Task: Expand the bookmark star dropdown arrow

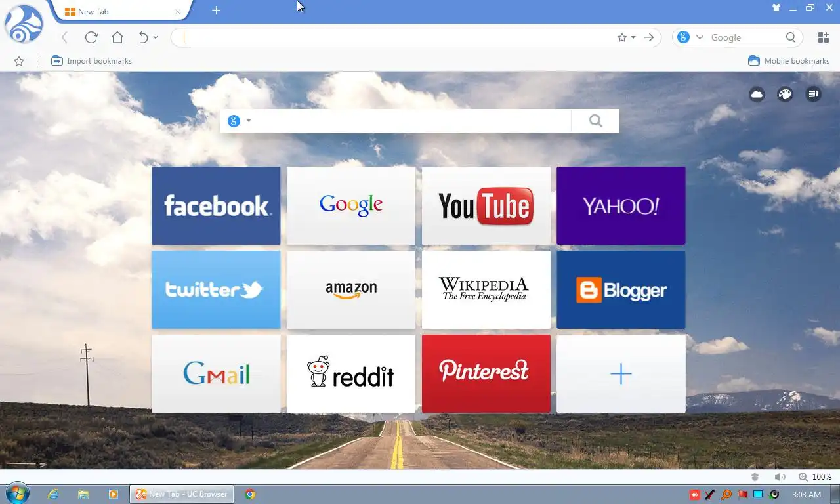Action: 633,37
